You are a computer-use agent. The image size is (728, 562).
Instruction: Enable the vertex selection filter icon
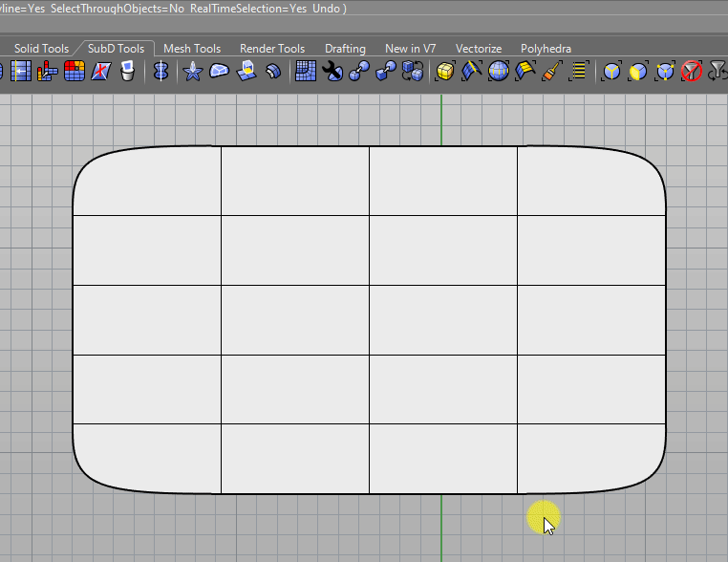point(665,71)
